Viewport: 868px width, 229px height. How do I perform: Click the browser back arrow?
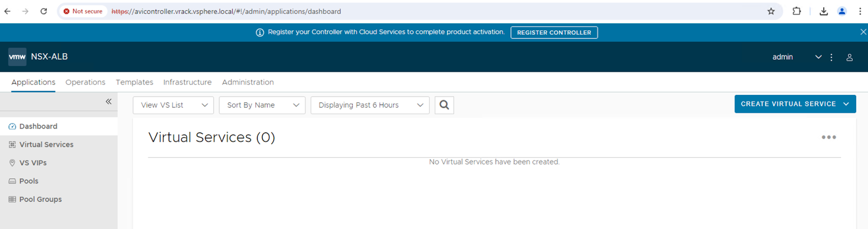(8, 11)
